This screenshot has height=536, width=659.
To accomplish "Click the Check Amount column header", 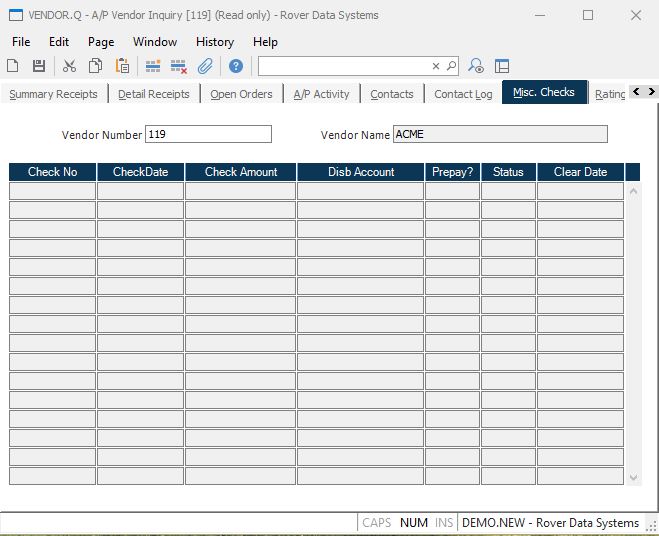I will [x=241, y=172].
